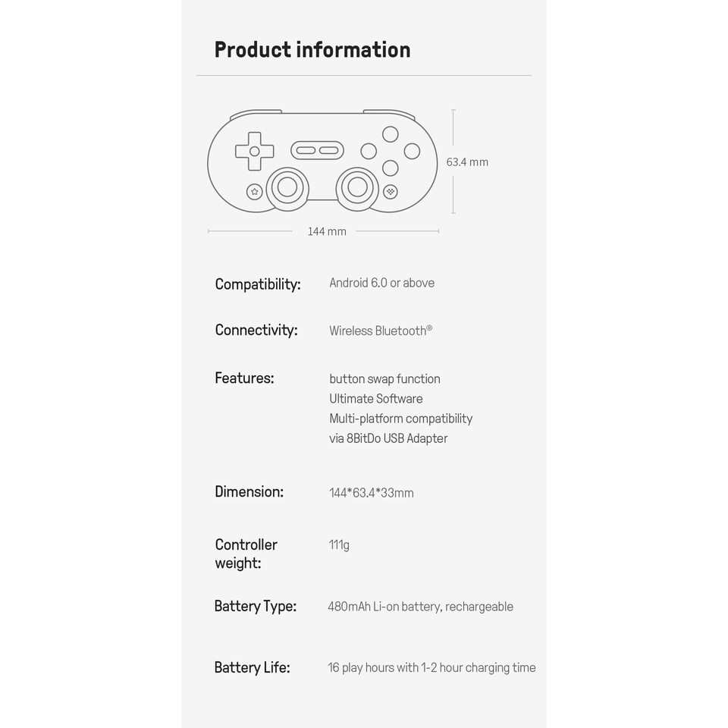The image size is (728, 728).
Task: Click the leftmost of the four face buttons
Action: [x=369, y=151]
